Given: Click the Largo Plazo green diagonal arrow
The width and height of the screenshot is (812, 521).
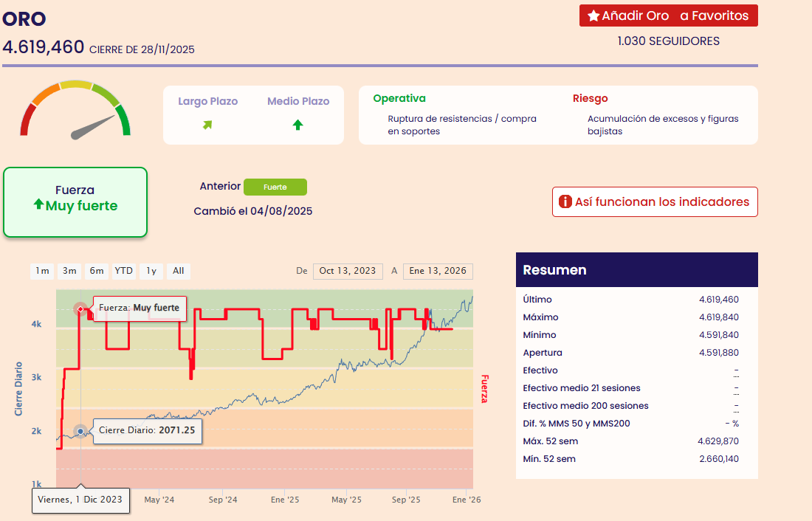Looking at the screenshot, I should tap(207, 125).
